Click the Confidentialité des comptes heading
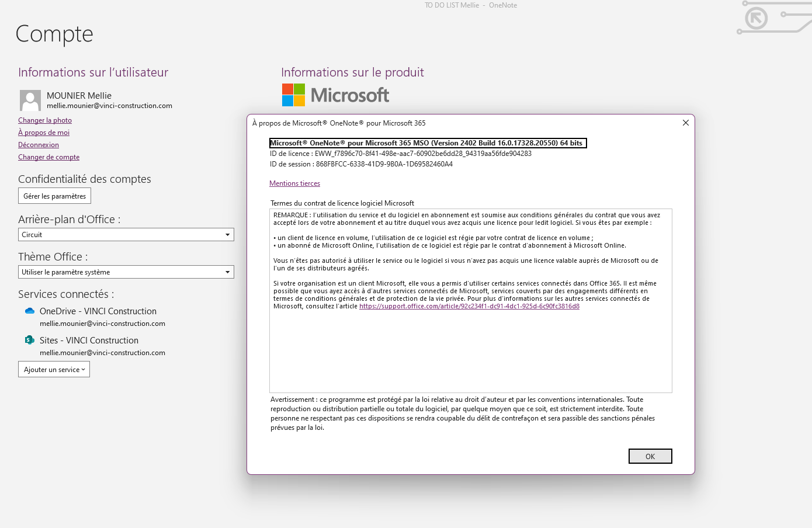 [85, 179]
